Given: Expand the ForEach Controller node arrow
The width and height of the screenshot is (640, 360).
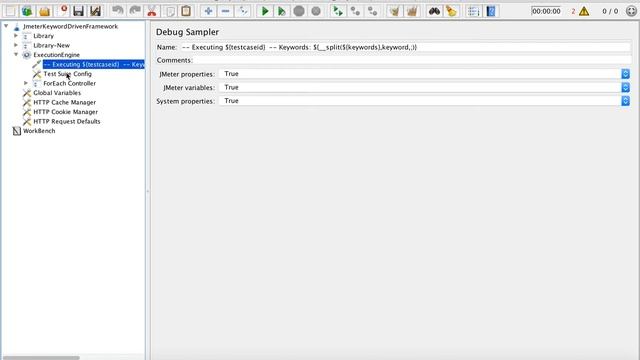Looking at the screenshot, I should click(x=26, y=83).
